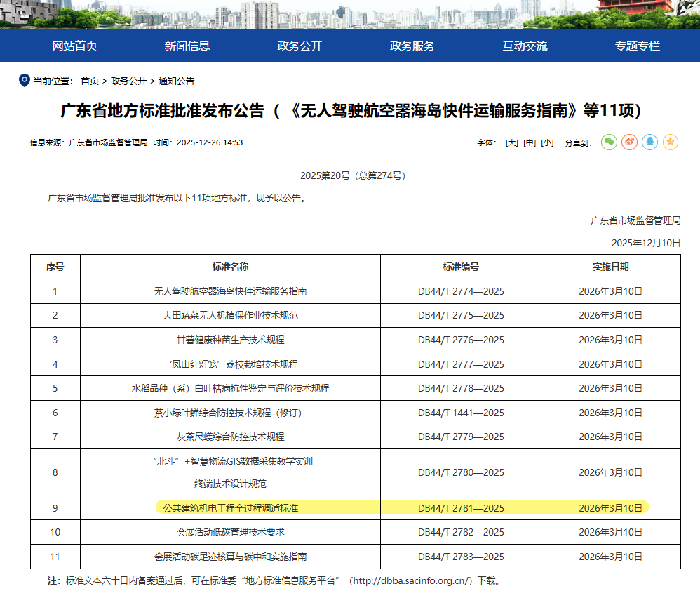Set font size to large [大]
Screen dimensions: 700x605
(511, 142)
